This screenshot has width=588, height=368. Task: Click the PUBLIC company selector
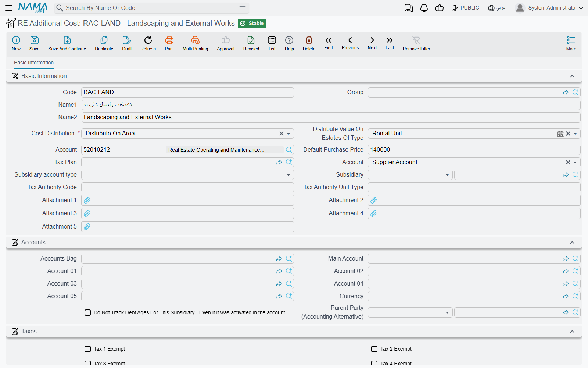(x=465, y=8)
